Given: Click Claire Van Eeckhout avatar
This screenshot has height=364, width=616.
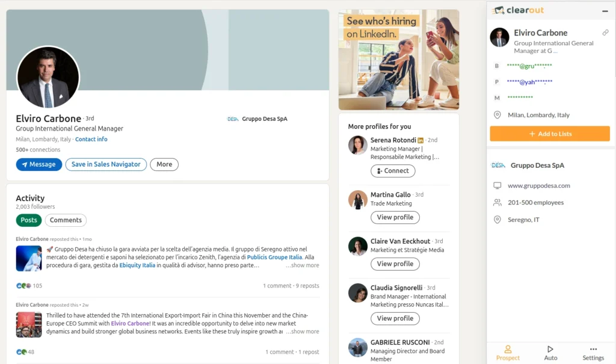Looking at the screenshot, I should (357, 246).
